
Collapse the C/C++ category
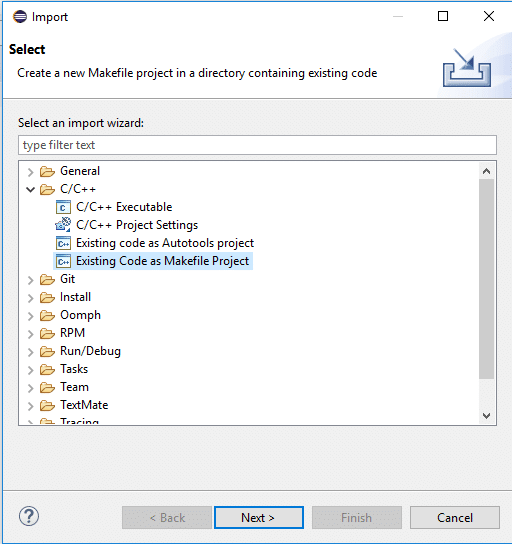[31, 189]
